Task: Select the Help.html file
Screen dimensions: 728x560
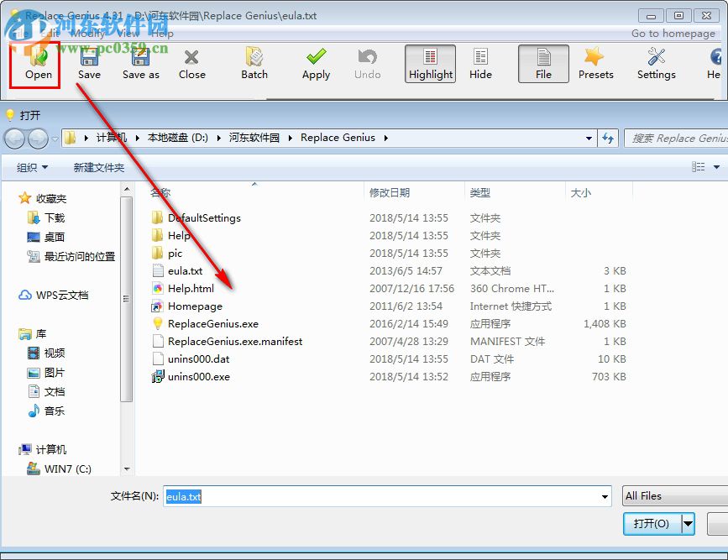Action: [x=191, y=288]
